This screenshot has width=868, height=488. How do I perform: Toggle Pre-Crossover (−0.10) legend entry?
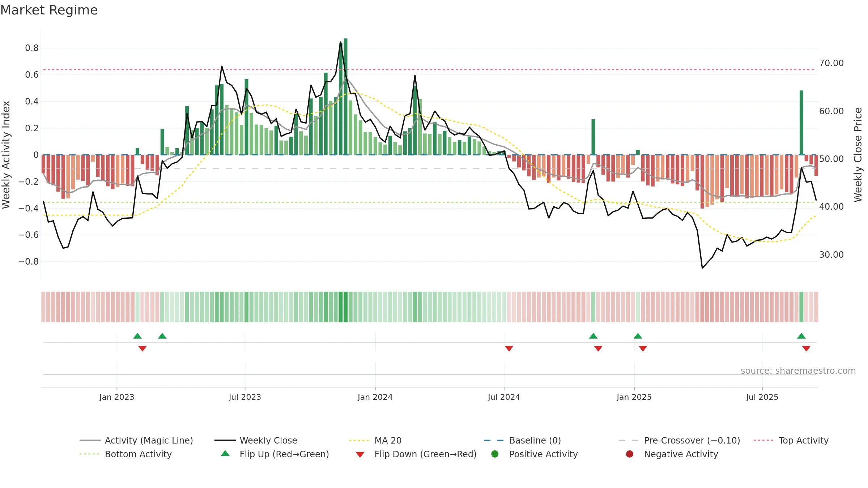pyautogui.click(x=680, y=440)
